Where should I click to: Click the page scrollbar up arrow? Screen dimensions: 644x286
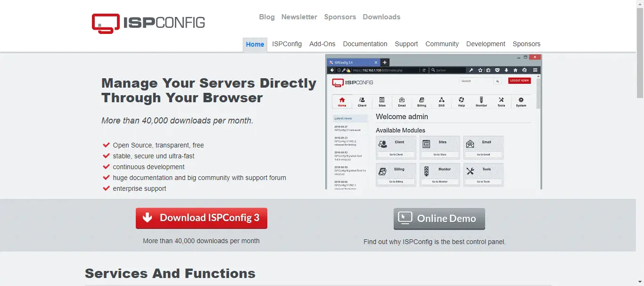pyautogui.click(x=640, y=4)
